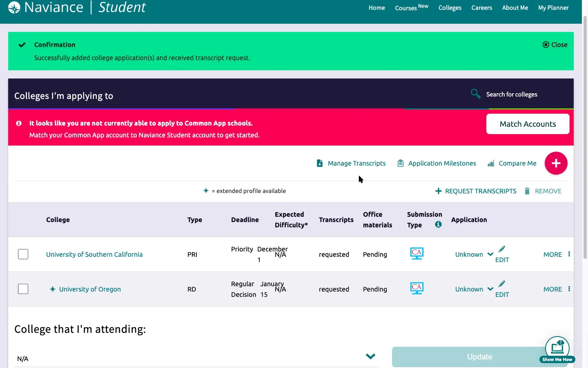Viewport: 588px width, 368px height.
Task: Click Request Transcripts
Action: (481, 191)
